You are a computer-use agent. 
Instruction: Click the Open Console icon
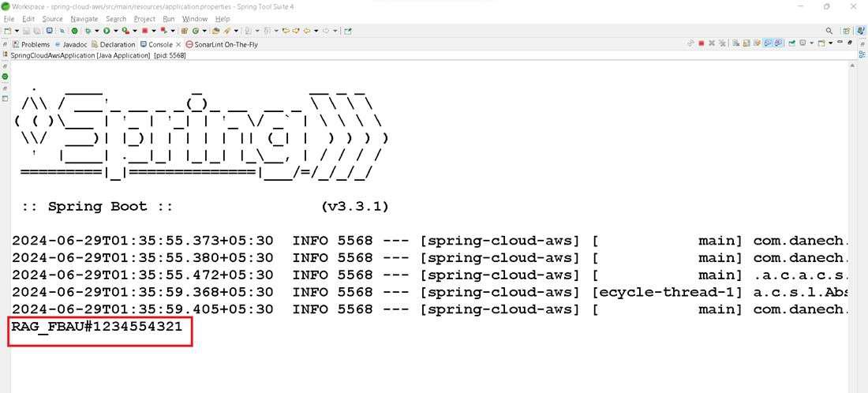(821, 43)
